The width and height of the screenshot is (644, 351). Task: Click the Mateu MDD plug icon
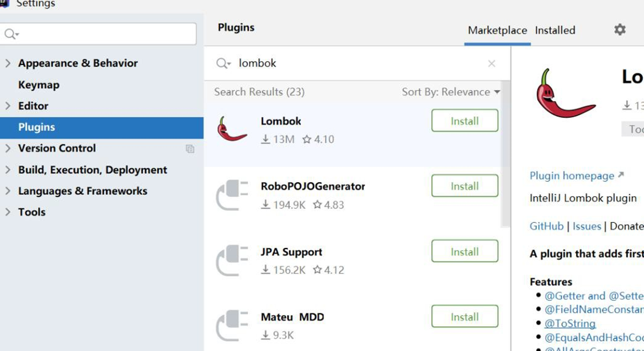tap(232, 325)
